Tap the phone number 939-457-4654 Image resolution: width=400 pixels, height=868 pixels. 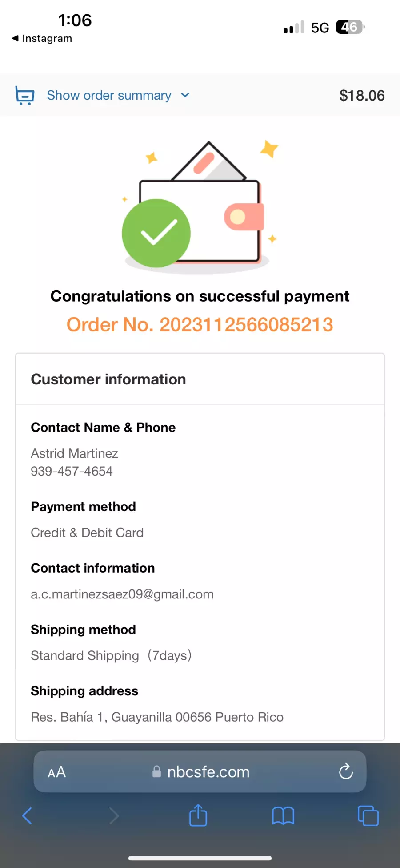click(72, 471)
